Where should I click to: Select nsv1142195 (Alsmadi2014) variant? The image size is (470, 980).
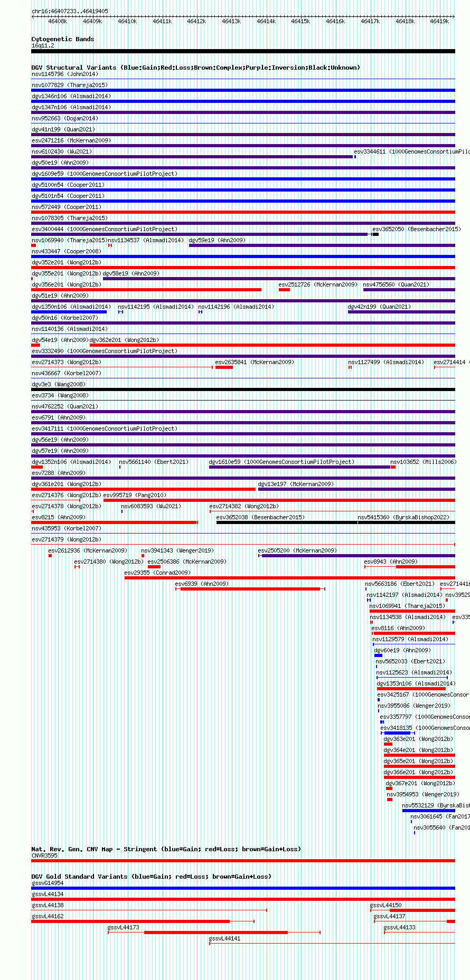pos(156,307)
